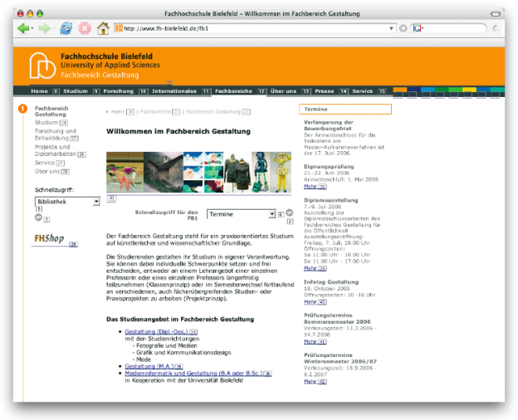Click the Google search engine icon
Screen dimensions: 518x420
click(418, 28)
